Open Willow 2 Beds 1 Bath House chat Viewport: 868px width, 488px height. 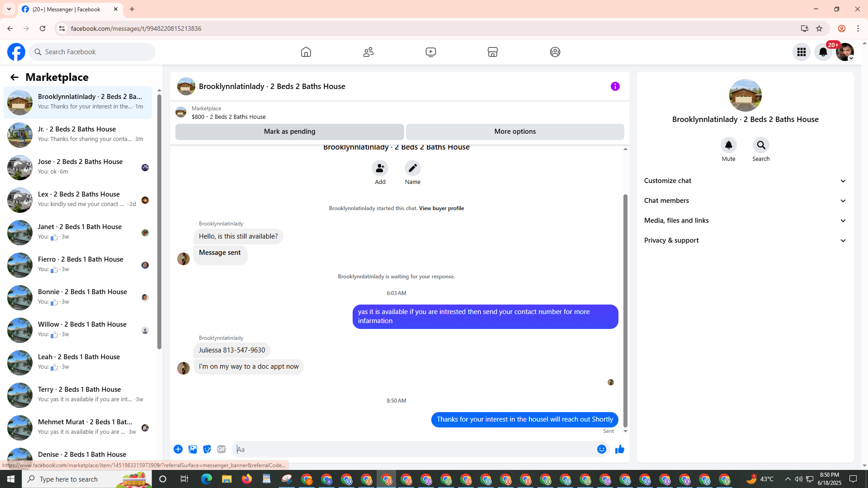click(78, 329)
